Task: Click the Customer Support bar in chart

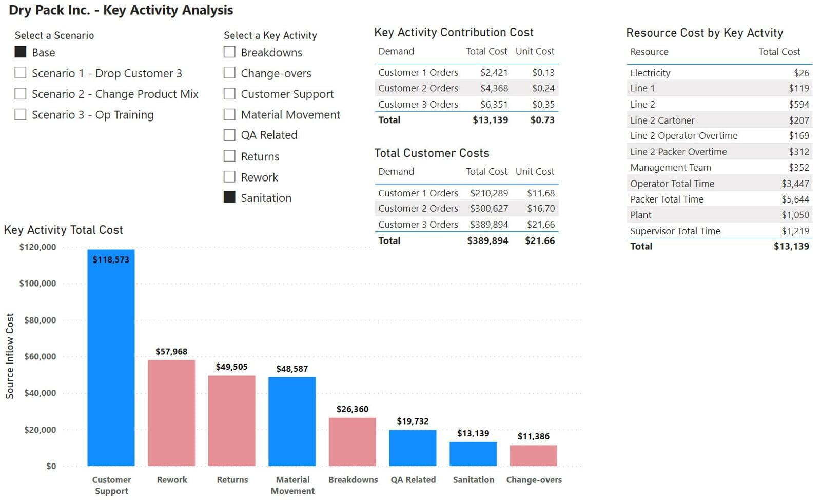Action: coord(111,357)
